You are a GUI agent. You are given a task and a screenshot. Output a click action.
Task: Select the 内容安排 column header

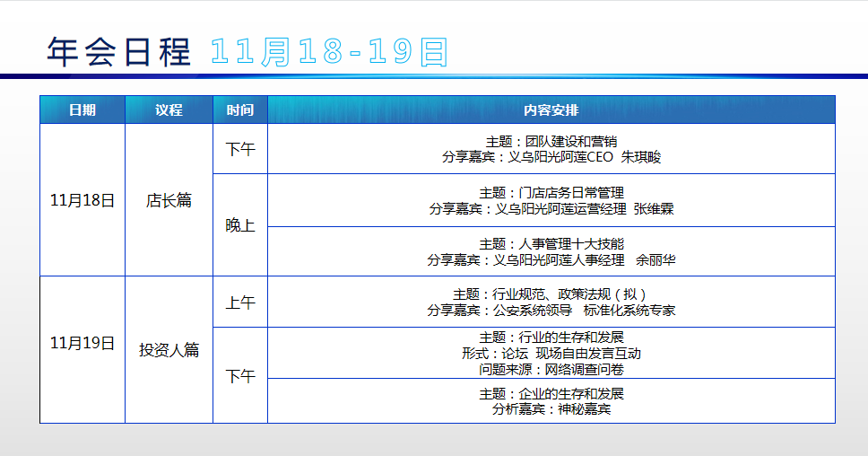click(x=551, y=110)
